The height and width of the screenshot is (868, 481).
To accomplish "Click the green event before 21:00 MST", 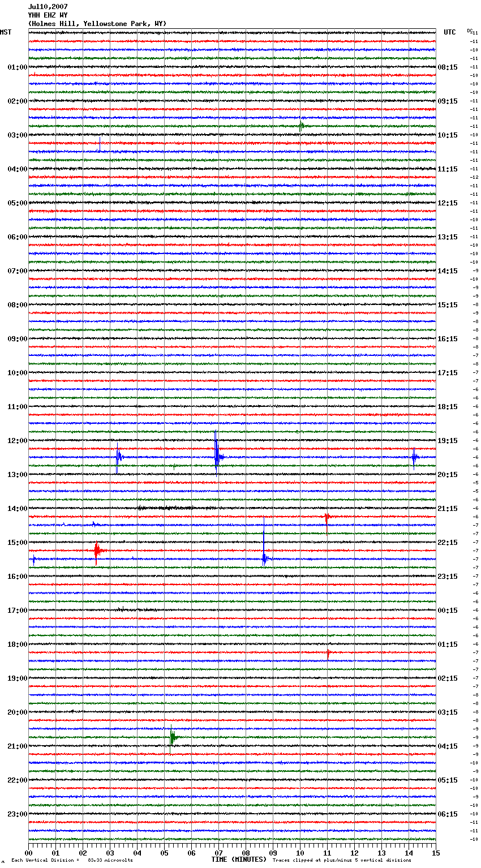I will 173,737.
